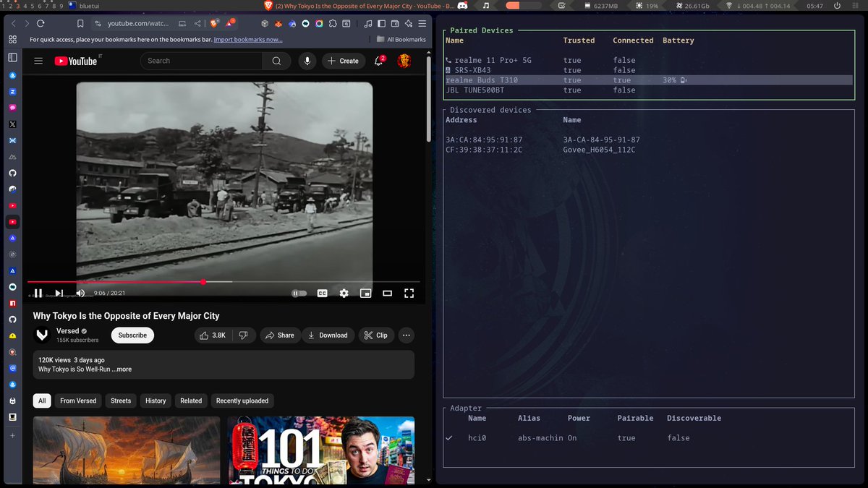The height and width of the screenshot is (488, 868).
Task: Open the 101 Things To Do Tokyo thumbnail
Action: coord(321,450)
